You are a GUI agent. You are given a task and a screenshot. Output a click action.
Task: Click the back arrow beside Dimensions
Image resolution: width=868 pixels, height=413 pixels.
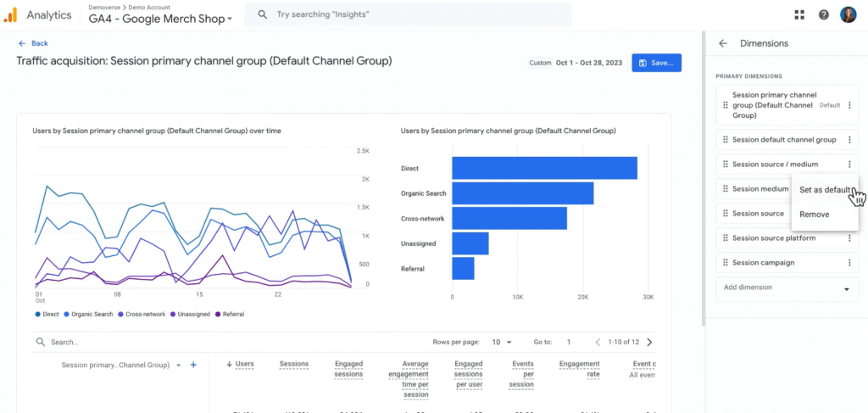pyautogui.click(x=723, y=43)
